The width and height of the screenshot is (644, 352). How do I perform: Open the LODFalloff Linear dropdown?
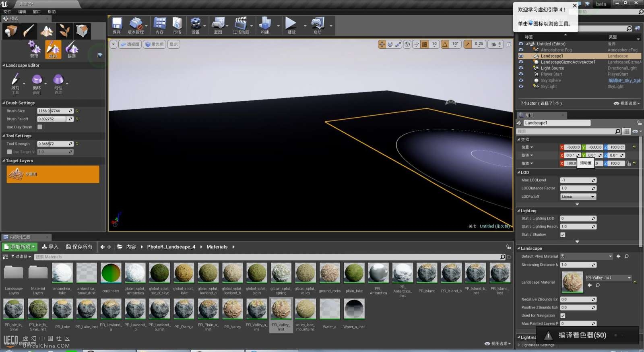[578, 197]
